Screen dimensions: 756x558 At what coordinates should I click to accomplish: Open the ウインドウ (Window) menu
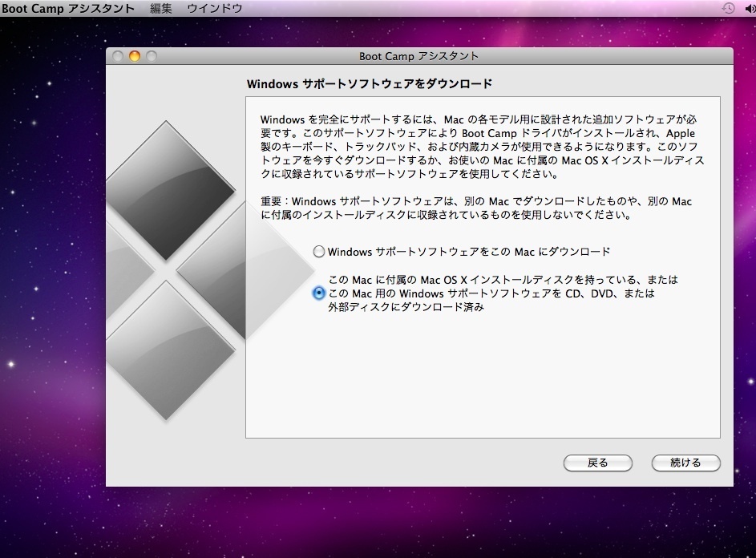(215, 9)
